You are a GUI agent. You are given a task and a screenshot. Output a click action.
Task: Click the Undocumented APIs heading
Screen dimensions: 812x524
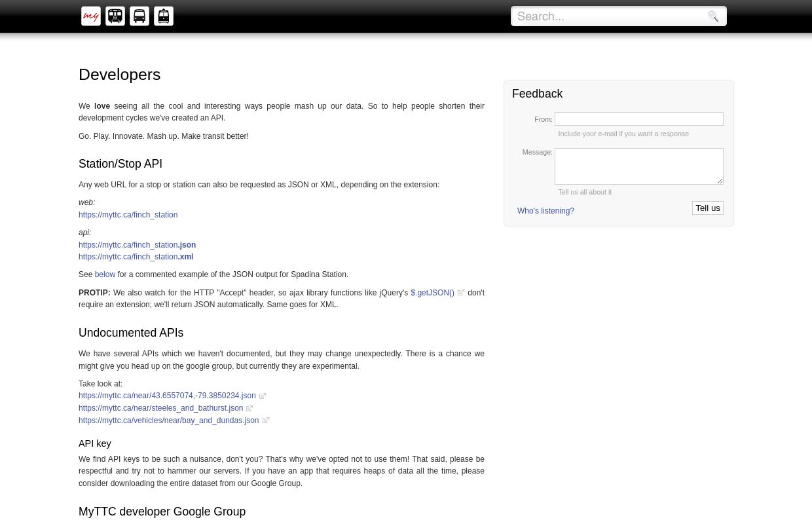point(131,333)
